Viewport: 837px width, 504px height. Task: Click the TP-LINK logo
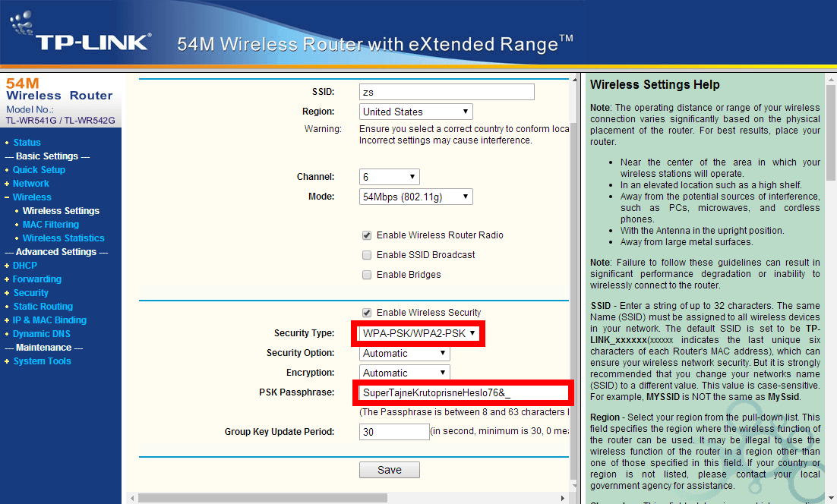coord(81,33)
